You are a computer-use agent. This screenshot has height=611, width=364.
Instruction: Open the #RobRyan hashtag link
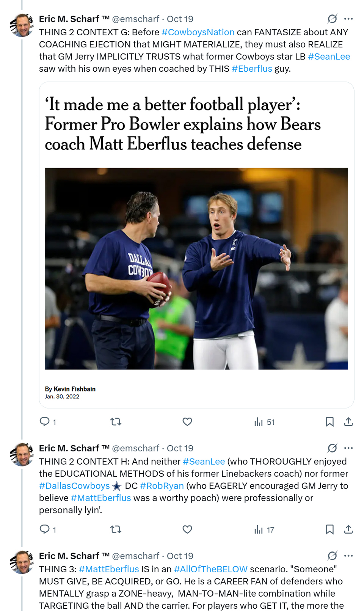coord(162,486)
